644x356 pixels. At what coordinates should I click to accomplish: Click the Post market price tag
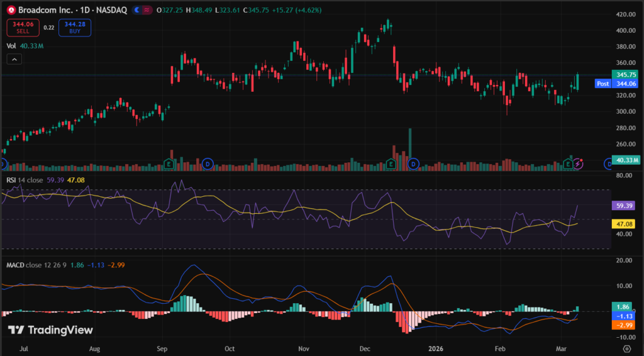[x=602, y=83]
